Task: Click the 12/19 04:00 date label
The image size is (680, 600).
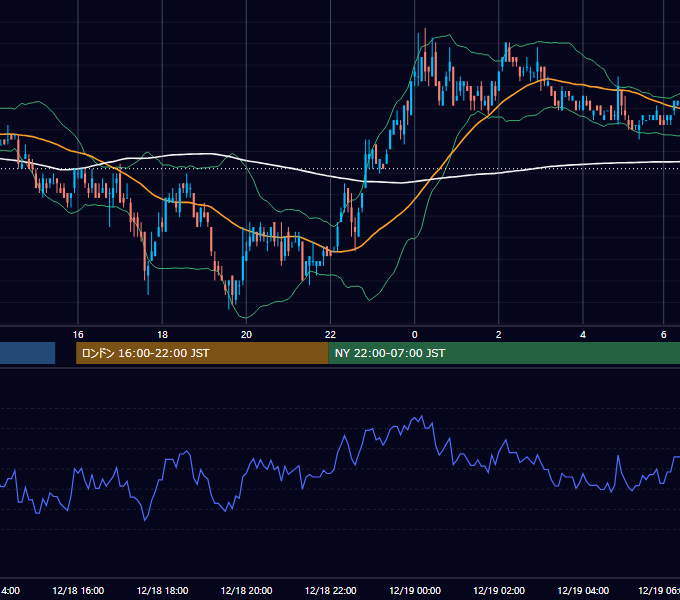Action: (x=583, y=591)
